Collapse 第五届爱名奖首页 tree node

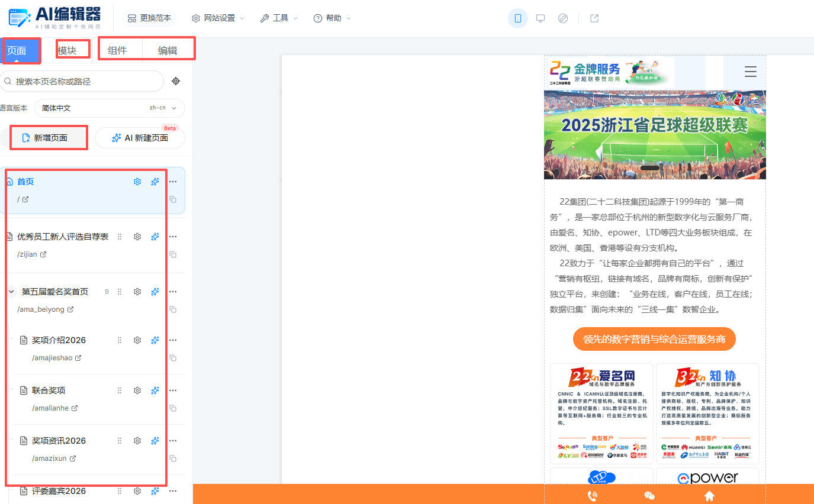(x=11, y=292)
